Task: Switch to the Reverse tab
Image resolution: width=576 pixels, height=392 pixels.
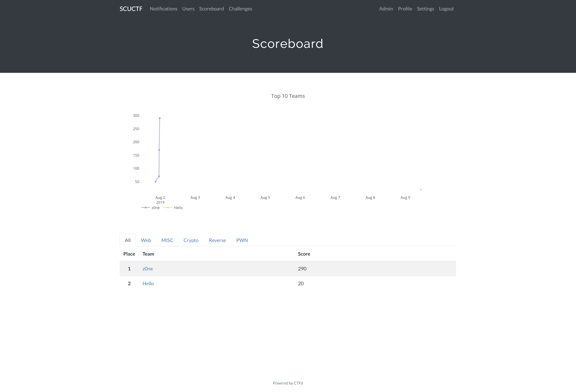Action: [x=217, y=240]
